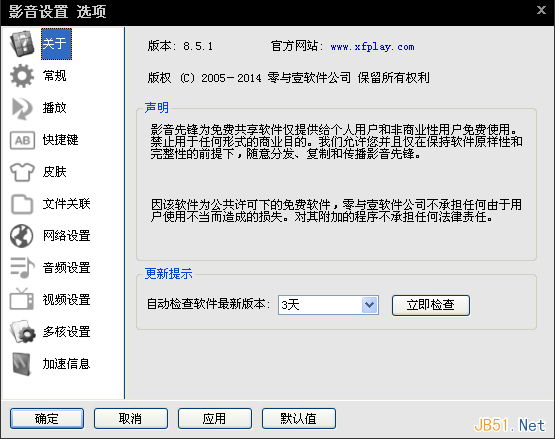Open the www.xfplay.com website link
Image resolution: width=555 pixels, height=439 pixels.
click(x=372, y=47)
